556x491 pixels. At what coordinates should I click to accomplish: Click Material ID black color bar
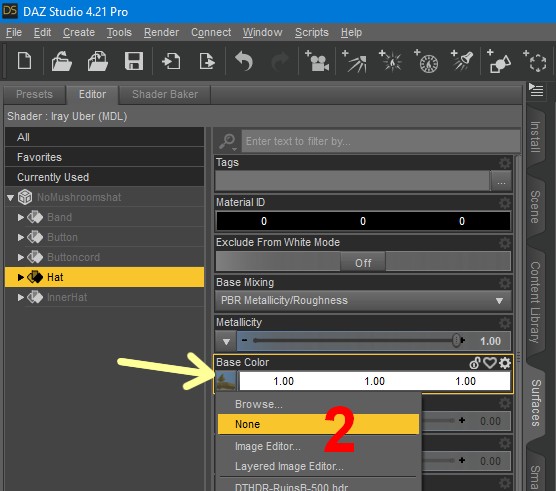click(x=363, y=221)
